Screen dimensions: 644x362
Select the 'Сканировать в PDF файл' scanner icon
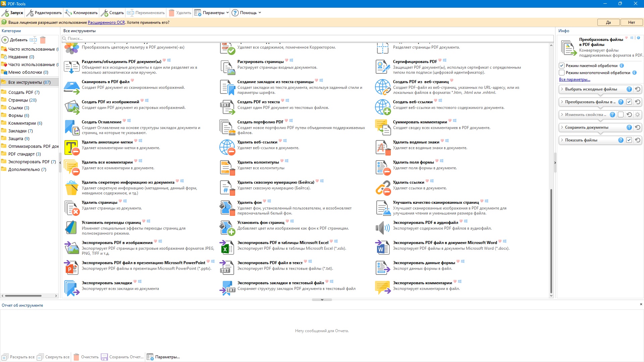coord(71,87)
